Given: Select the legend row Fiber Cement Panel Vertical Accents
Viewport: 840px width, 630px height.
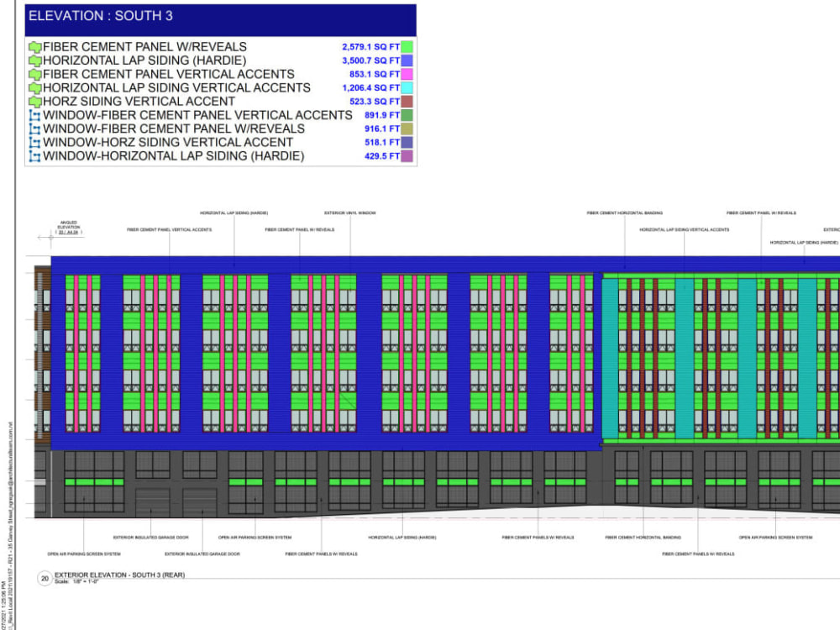Looking at the screenshot, I should click(221, 74).
